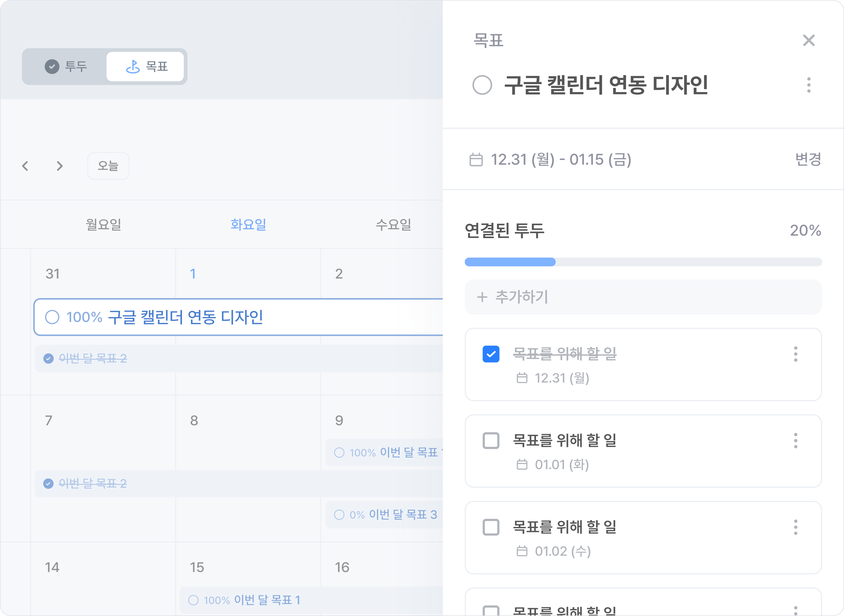The width and height of the screenshot is (844, 616).
Task: Click the flag icon on 목표 tab
Action: (133, 67)
